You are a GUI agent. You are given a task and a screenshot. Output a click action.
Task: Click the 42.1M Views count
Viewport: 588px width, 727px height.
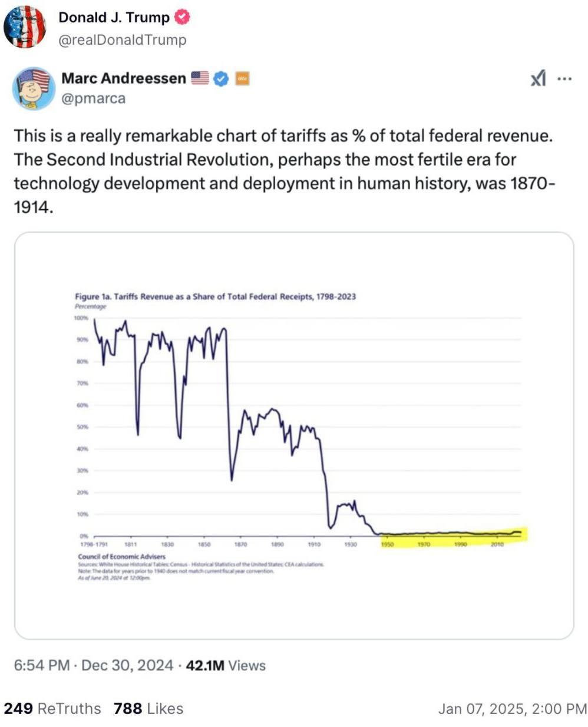(226, 665)
